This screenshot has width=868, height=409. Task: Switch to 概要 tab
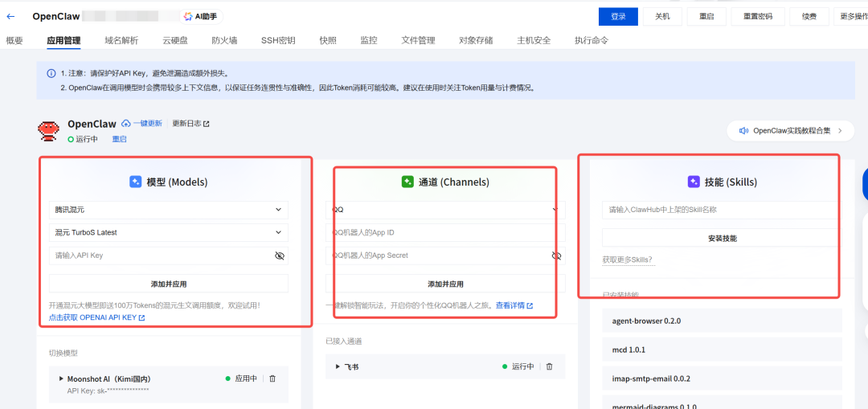14,40
